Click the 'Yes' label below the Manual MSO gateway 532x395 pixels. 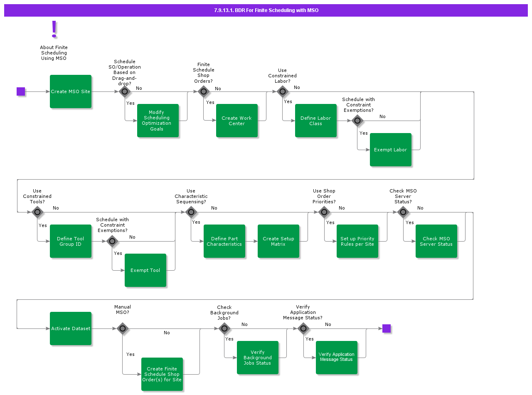[x=131, y=354]
